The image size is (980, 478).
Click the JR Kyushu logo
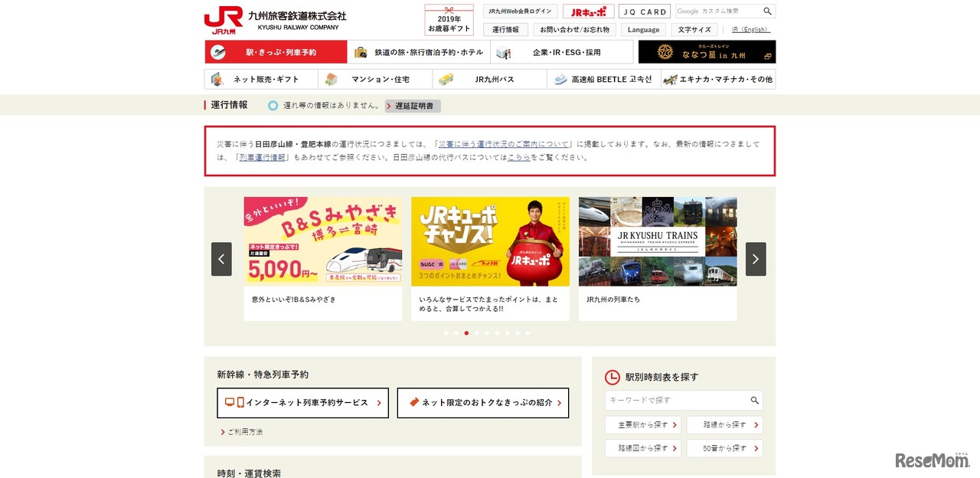tap(224, 21)
